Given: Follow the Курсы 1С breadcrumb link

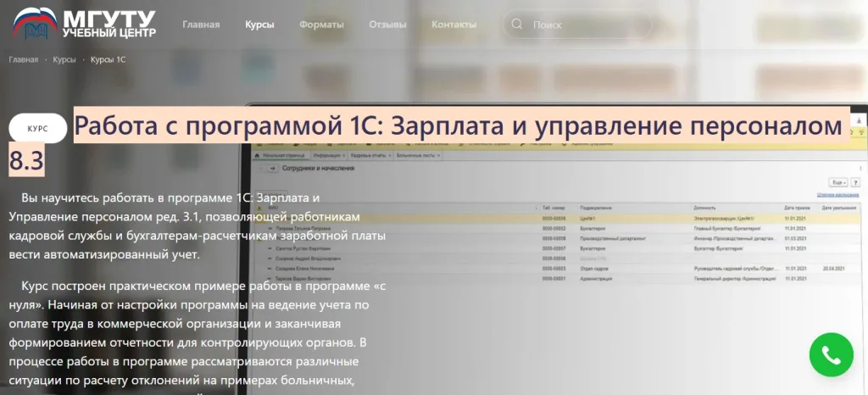Looking at the screenshot, I should tap(108, 59).
